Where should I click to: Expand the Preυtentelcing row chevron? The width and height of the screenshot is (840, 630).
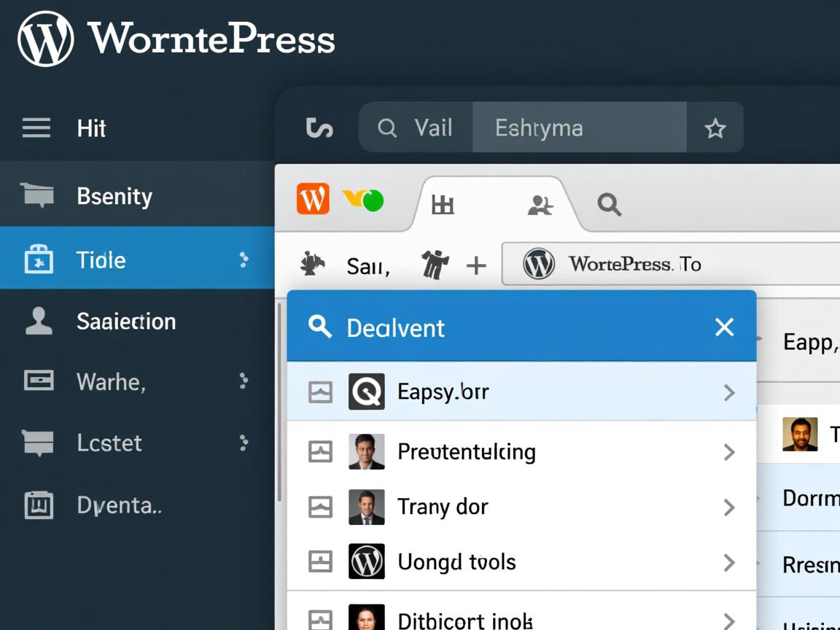point(728,452)
